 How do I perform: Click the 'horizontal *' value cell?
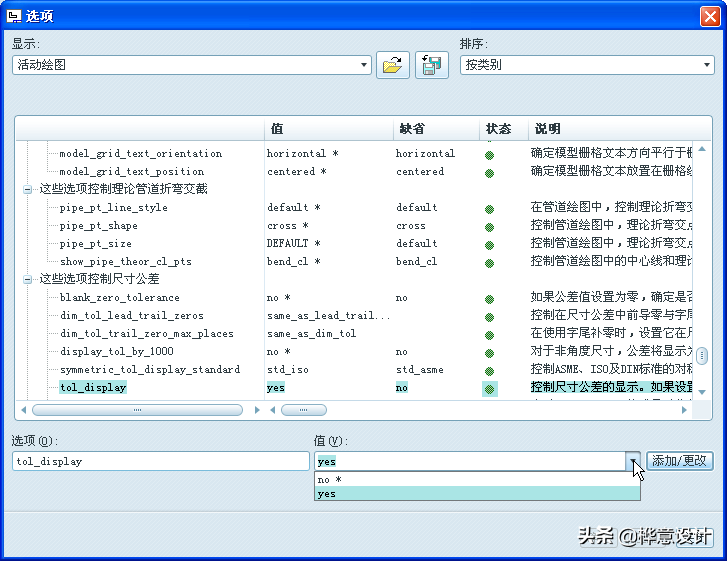tap(302, 153)
